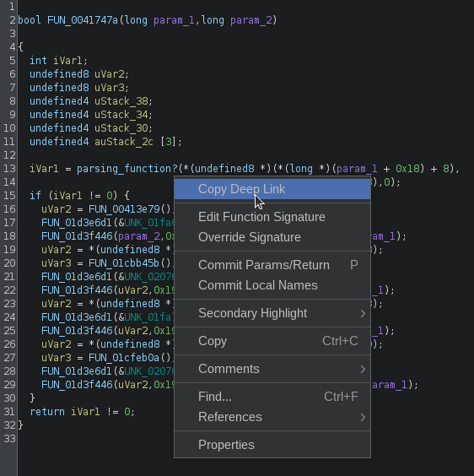Click param_2 in function signature

[250, 20]
